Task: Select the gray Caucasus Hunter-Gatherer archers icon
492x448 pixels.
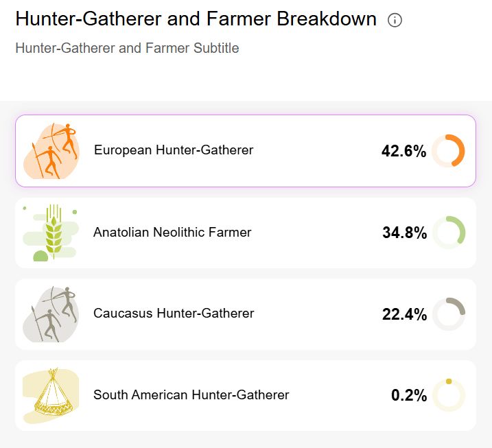Action: (51, 314)
